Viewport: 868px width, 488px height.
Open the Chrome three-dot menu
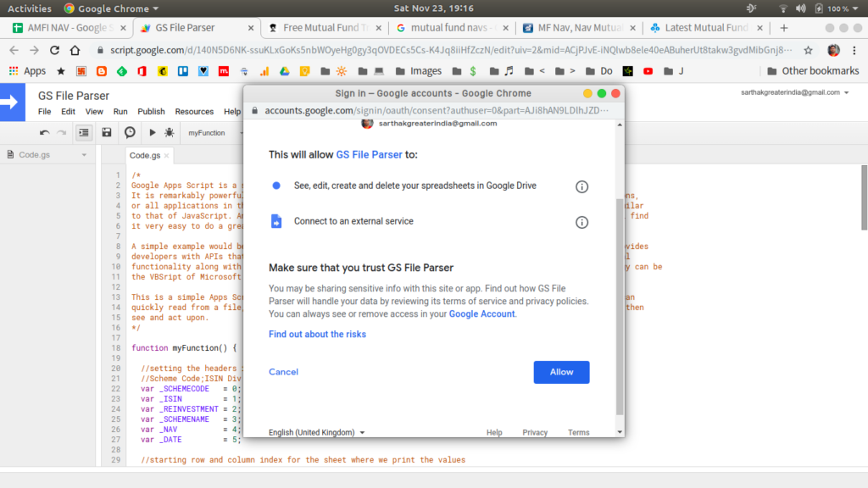coord(854,50)
